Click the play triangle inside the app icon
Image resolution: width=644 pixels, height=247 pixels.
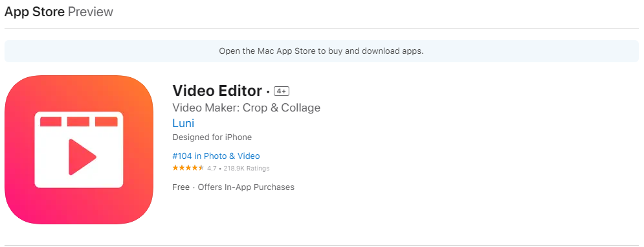pyautogui.click(x=82, y=157)
